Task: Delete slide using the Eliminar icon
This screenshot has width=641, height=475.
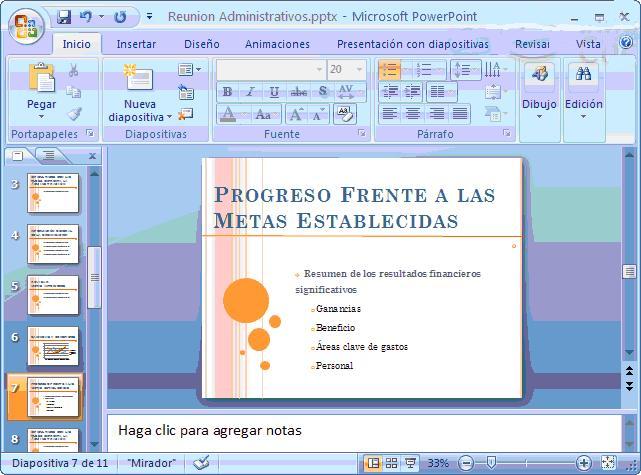Action: pyautogui.click(x=186, y=114)
